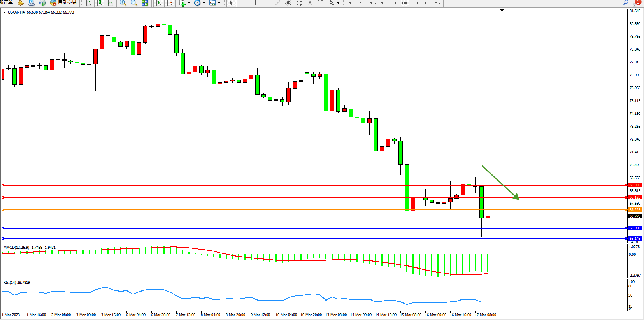Open search with the magnifier icon
Image resolution: width=644 pixels, height=320 pixels.
coord(625,3)
